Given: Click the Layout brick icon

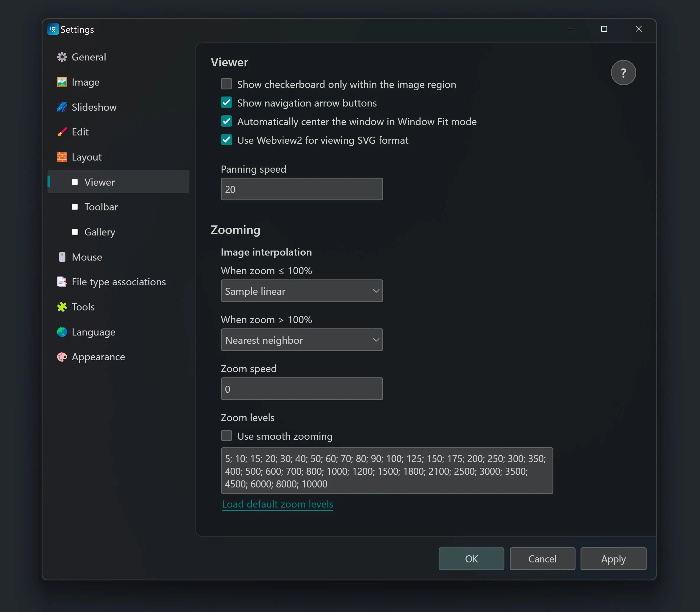Looking at the screenshot, I should tap(62, 157).
